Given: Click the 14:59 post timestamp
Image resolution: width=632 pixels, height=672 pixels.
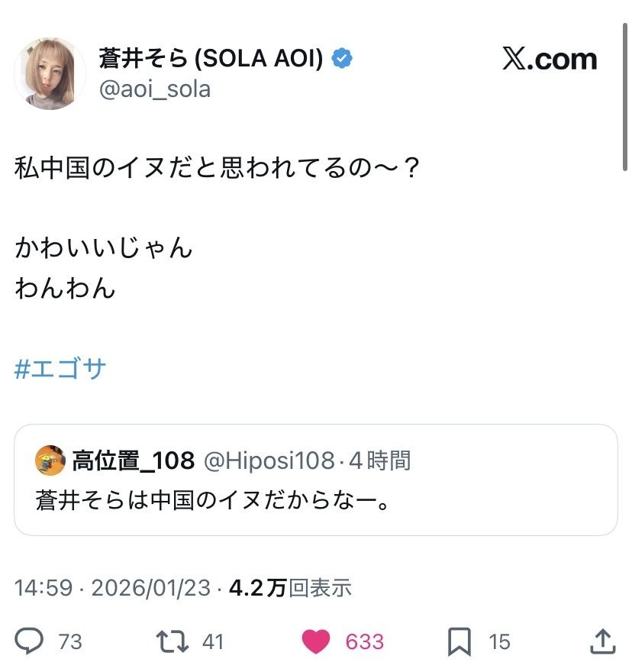Looking at the screenshot, I should click(44, 587).
